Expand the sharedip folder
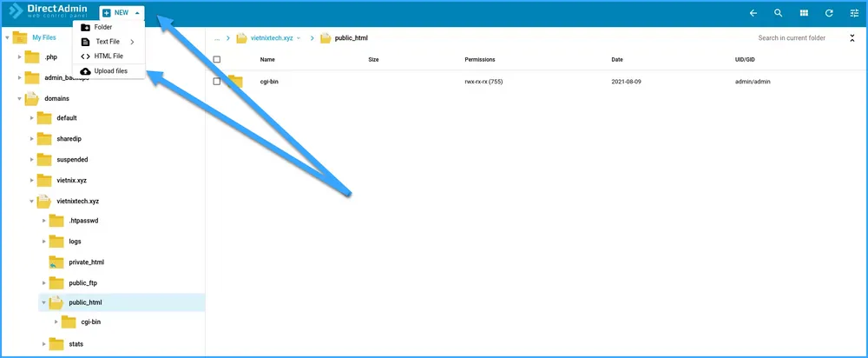 click(x=32, y=138)
